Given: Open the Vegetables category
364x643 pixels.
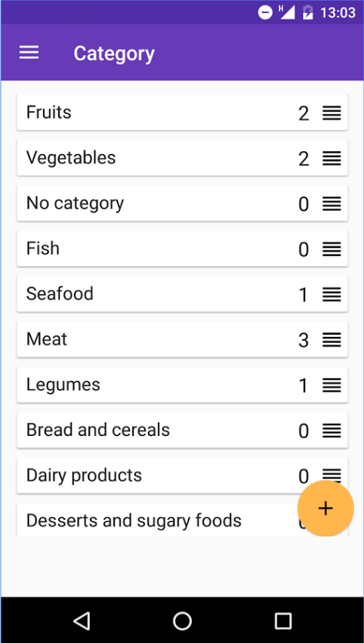Looking at the screenshot, I should coord(182,158).
